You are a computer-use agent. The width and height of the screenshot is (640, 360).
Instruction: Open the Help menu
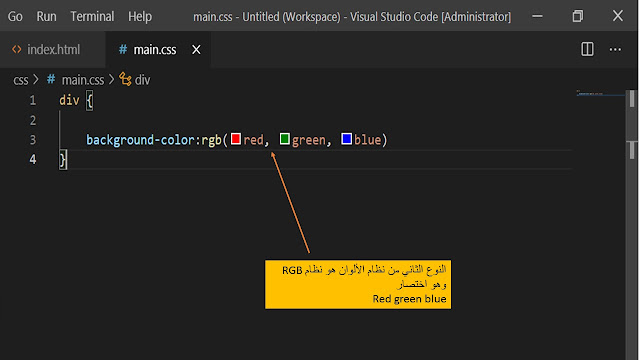(140, 17)
